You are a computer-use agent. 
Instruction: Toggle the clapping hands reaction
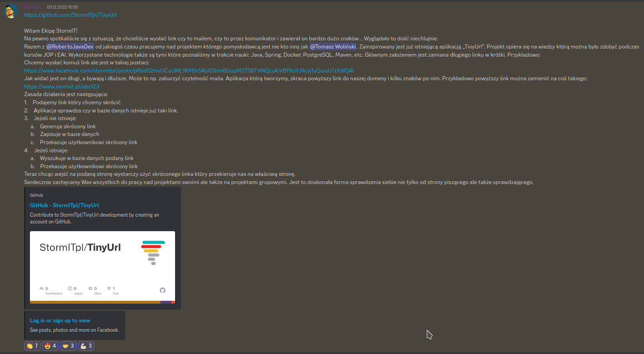(x=32, y=346)
